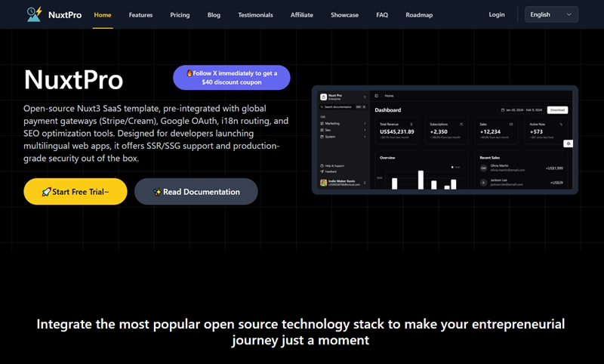
Task: Click the sidebar toggle icon beside Home breadcrumb
Action: coord(377,96)
